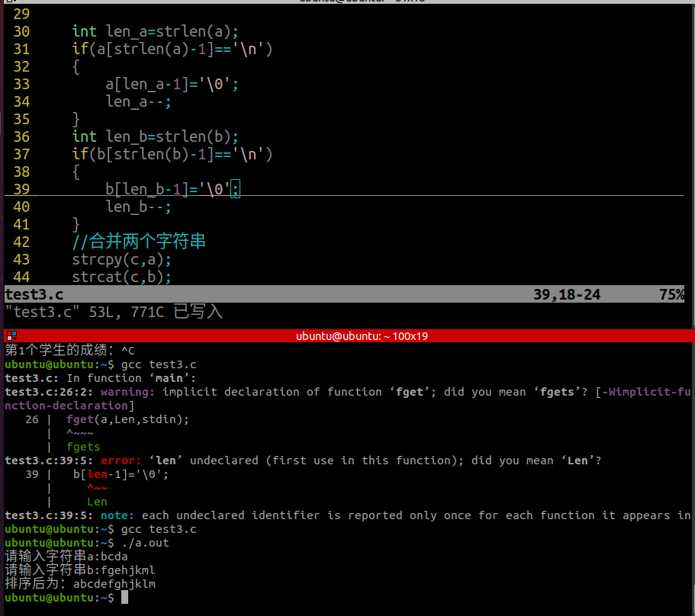Click the excerpt 'b[len-1]='\0';' in the error output
695x616 pixels.
(121, 474)
